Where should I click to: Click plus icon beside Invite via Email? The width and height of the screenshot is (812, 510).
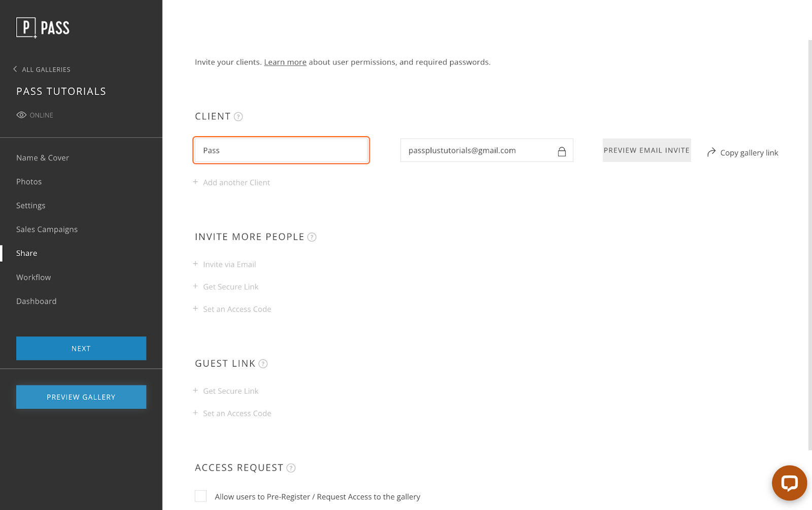[x=195, y=264]
